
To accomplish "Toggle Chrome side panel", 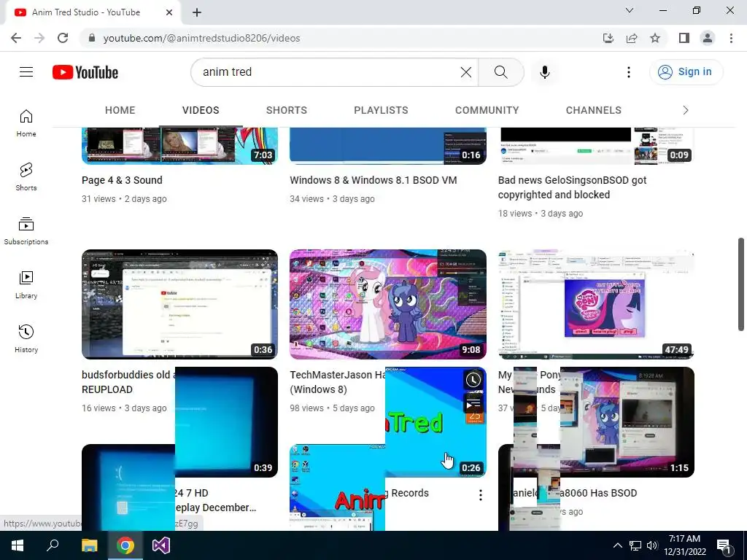I will (x=684, y=38).
